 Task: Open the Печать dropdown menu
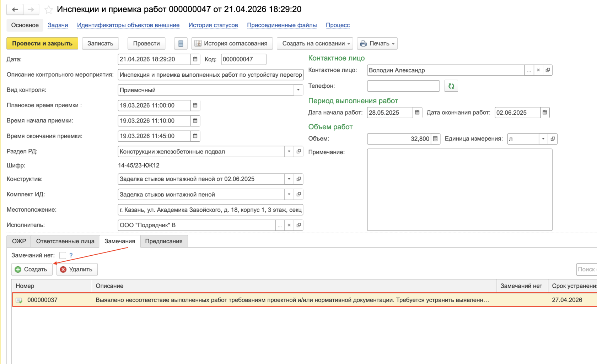(x=377, y=43)
